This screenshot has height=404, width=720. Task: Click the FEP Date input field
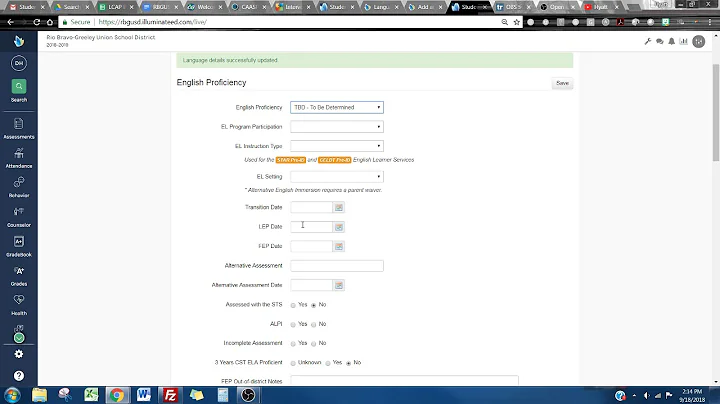[311, 247]
